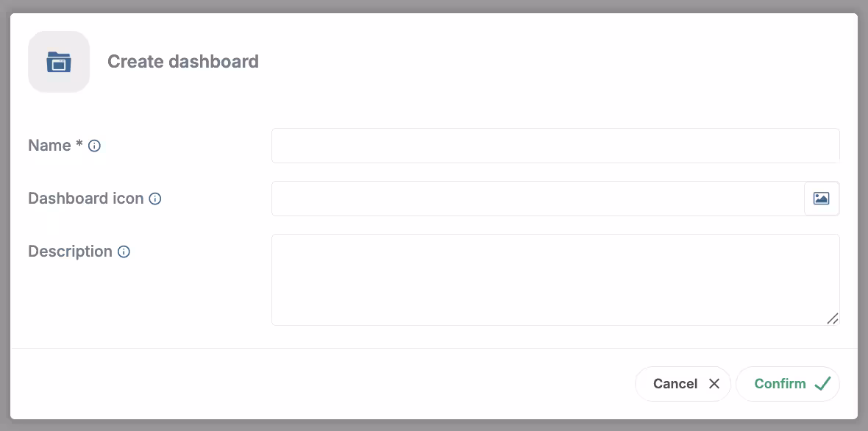
Task: Click the Description label text
Action: click(70, 252)
